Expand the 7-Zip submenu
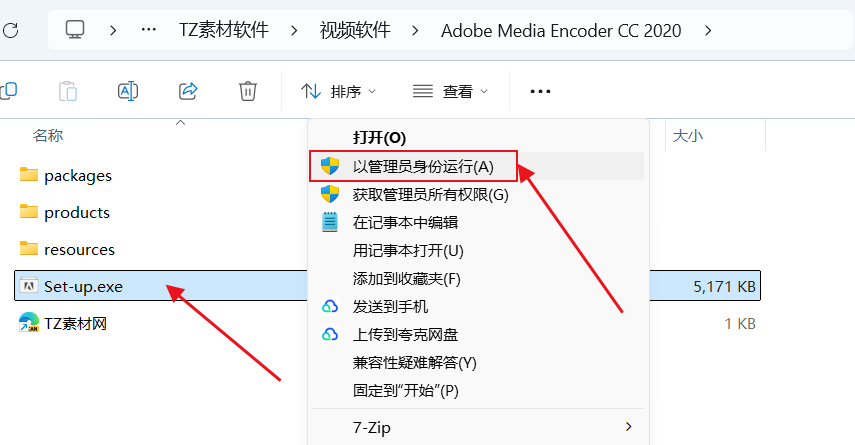Screen dimensions: 855x445 click(478, 427)
